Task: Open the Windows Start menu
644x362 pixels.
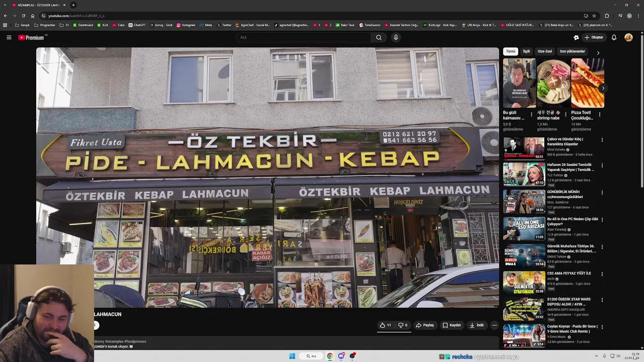Action: 292,356
